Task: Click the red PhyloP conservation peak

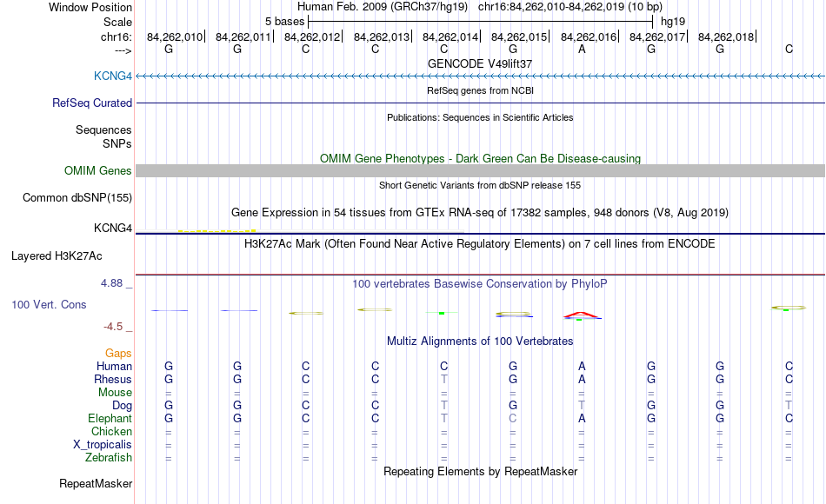Action: coord(581,315)
